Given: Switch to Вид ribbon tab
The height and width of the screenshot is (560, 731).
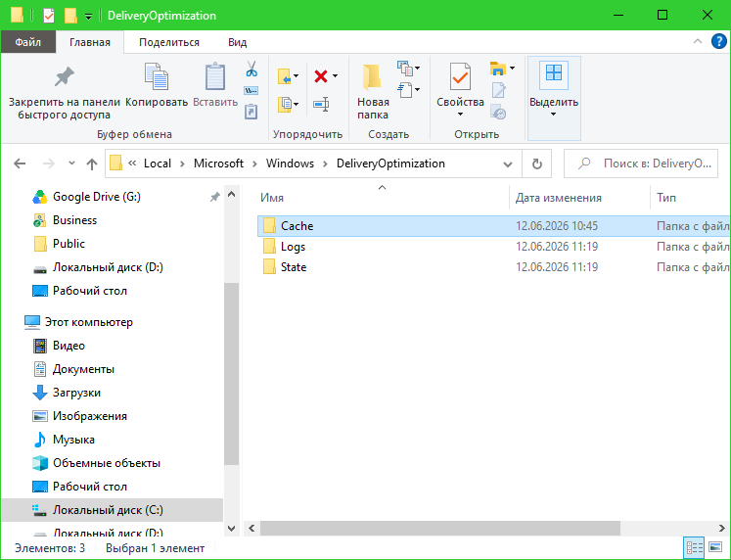Looking at the screenshot, I should click(x=237, y=42).
